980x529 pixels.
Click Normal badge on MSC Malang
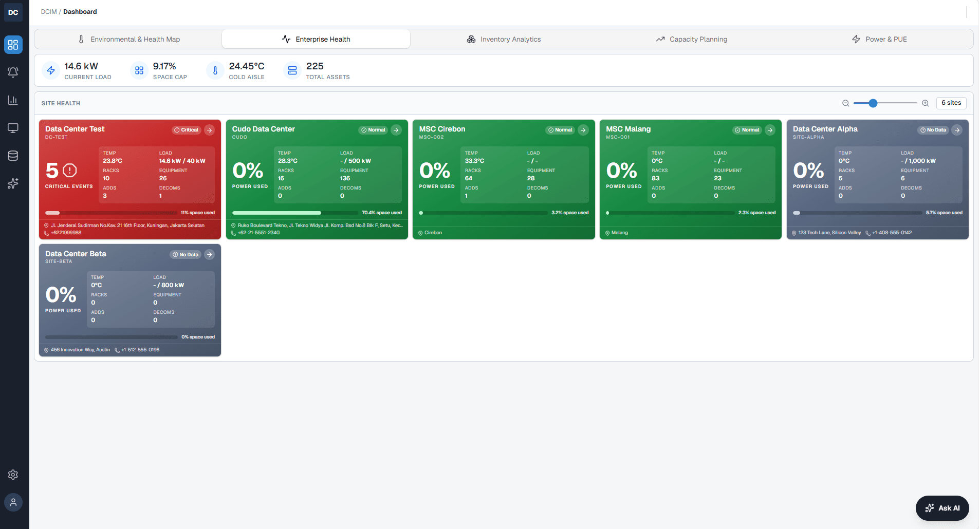coord(747,130)
